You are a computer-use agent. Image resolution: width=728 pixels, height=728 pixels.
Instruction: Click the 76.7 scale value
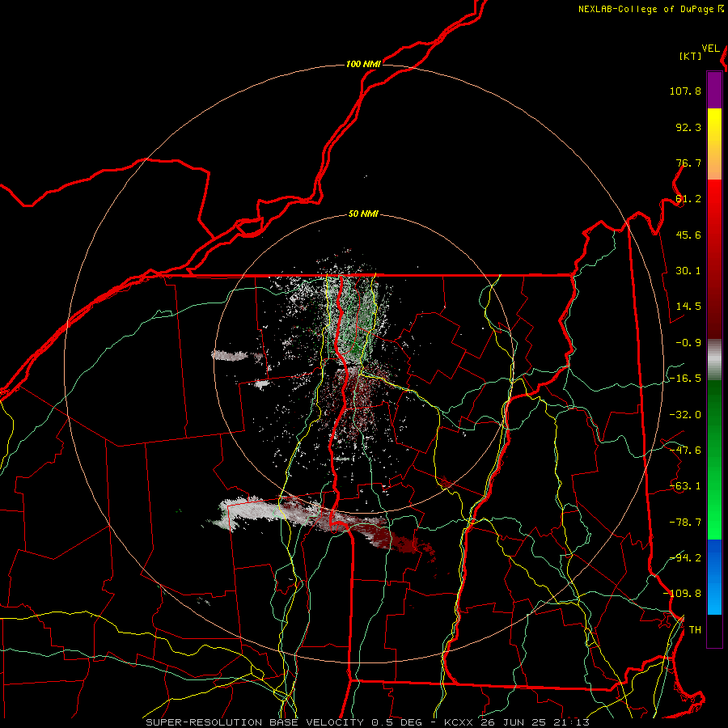point(688,163)
